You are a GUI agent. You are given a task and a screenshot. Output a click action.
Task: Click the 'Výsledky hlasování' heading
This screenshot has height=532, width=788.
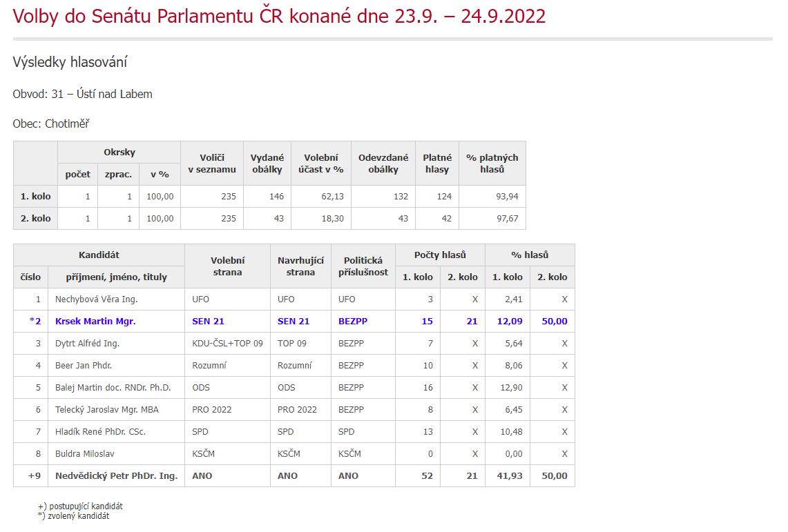[x=70, y=62]
